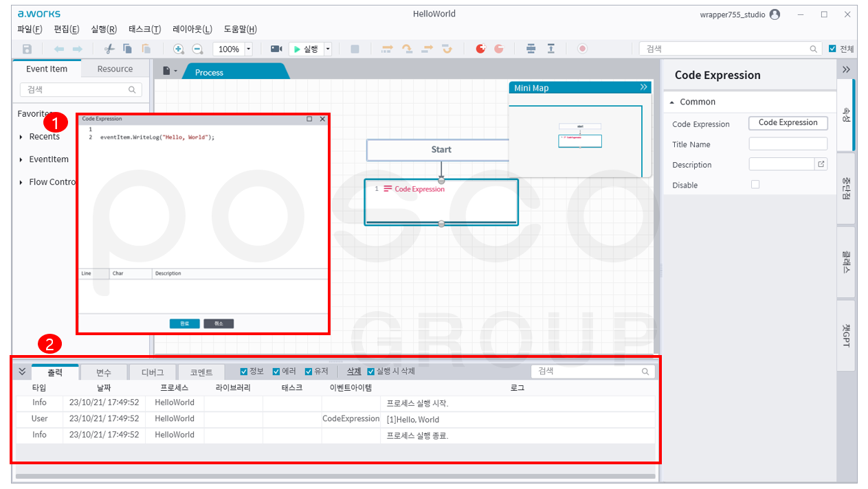
Task: Toggle the 에러 log filter checkbox
Action: 276,372
